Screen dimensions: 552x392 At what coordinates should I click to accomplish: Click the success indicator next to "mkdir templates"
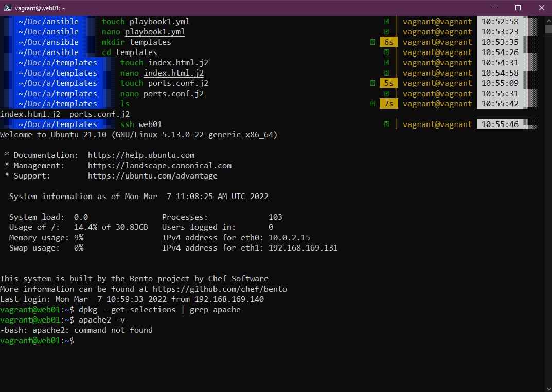(x=372, y=42)
